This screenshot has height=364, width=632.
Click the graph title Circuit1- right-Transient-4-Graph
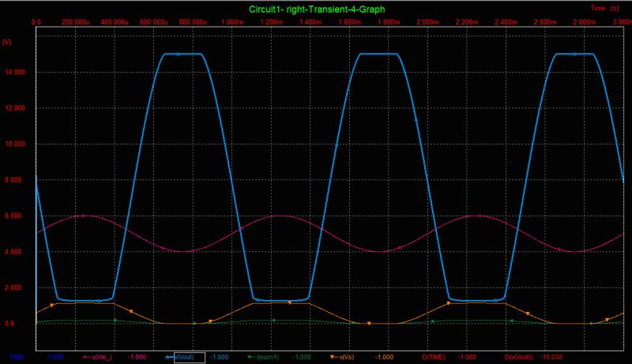click(x=317, y=9)
